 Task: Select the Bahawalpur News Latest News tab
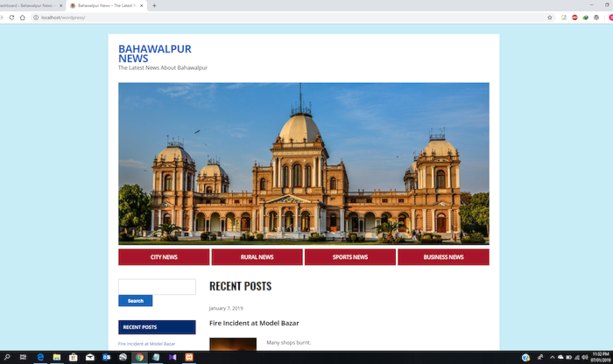click(106, 5)
